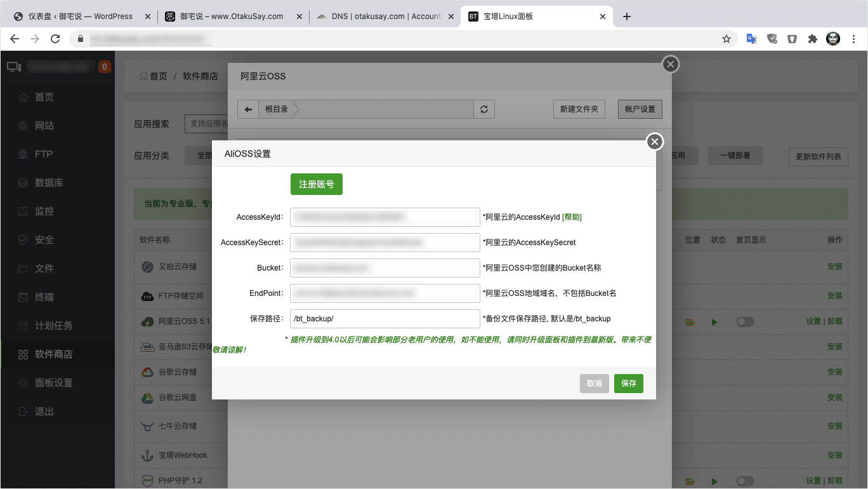Click the 保存路径 input field

pos(385,319)
